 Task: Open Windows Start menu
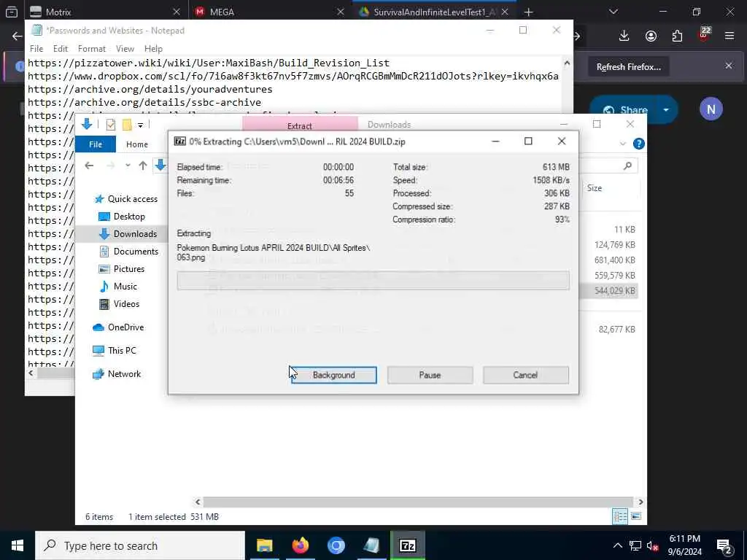[x=18, y=545]
